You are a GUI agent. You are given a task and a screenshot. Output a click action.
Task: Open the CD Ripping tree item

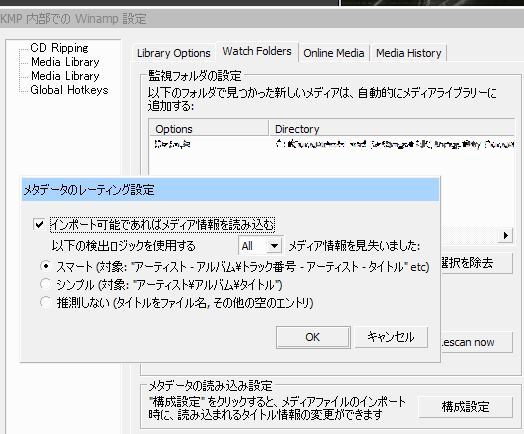pyautogui.click(x=59, y=48)
